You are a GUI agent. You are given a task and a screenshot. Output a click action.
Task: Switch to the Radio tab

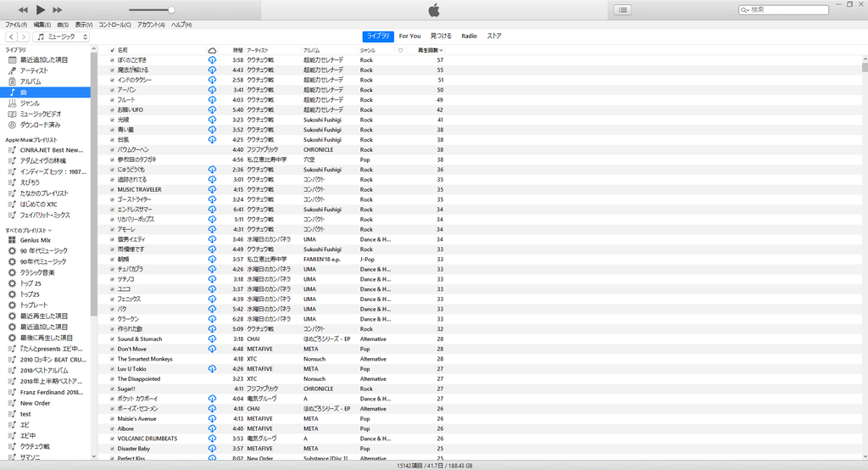point(469,36)
